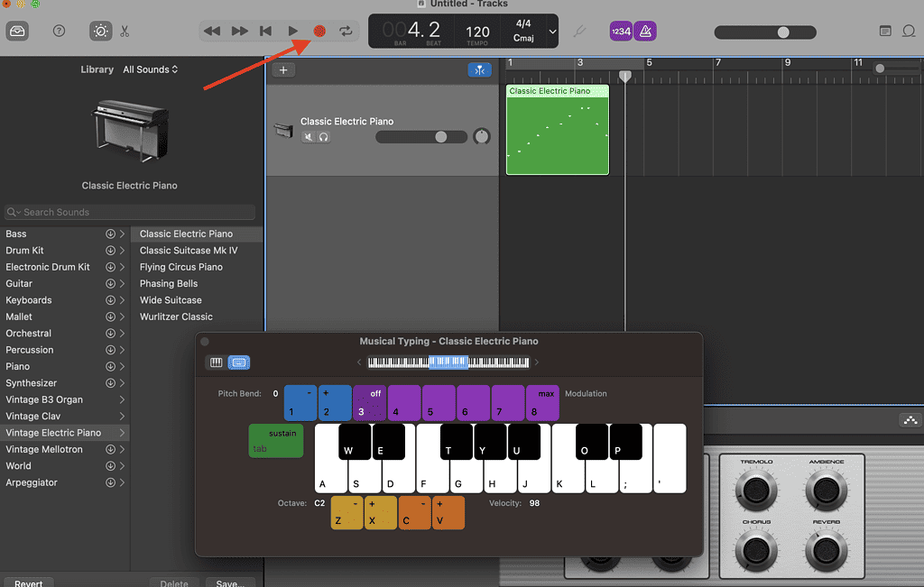Click the blue Catch Playhead icon
The width and height of the screenshot is (924, 587).
click(x=479, y=69)
